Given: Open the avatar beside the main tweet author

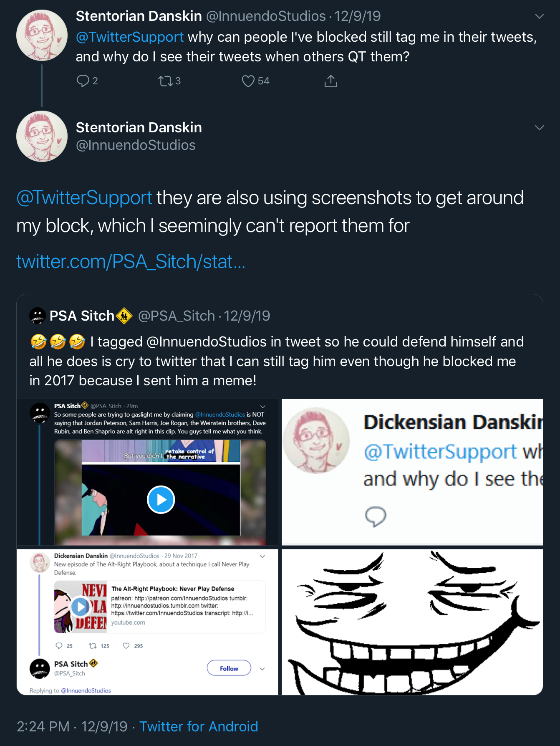Looking at the screenshot, I should click(x=42, y=136).
